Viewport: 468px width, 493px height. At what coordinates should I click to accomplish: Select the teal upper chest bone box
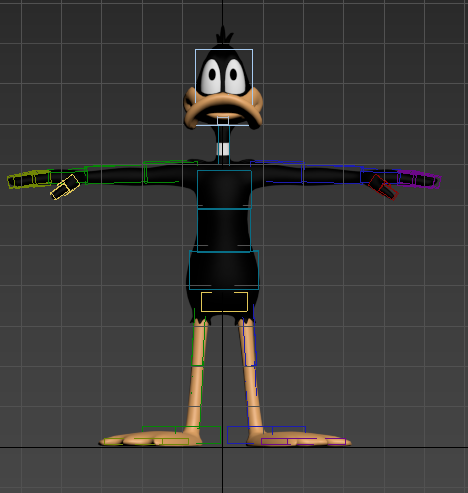(224, 189)
